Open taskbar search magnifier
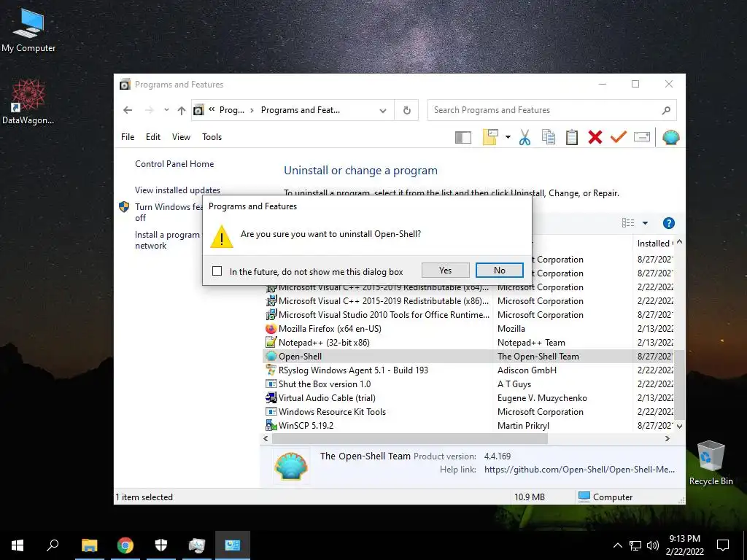The height and width of the screenshot is (560, 747). (x=53, y=545)
